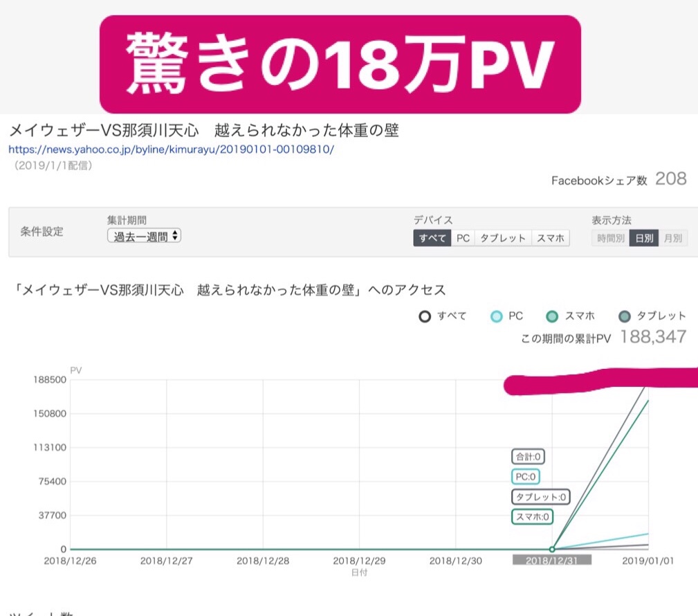Click the 37700 y-axis label

pyautogui.click(x=52, y=515)
